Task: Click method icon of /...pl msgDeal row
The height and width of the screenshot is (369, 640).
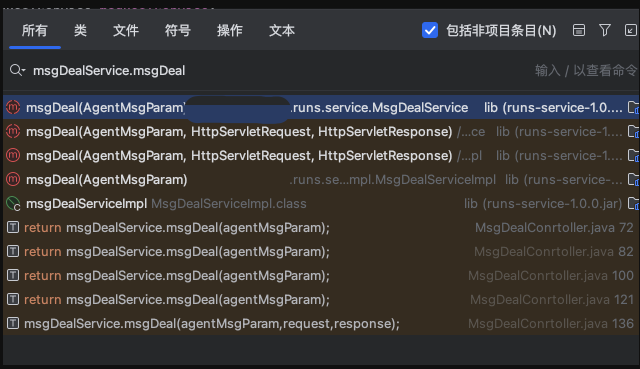Action: pyautogui.click(x=13, y=156)
